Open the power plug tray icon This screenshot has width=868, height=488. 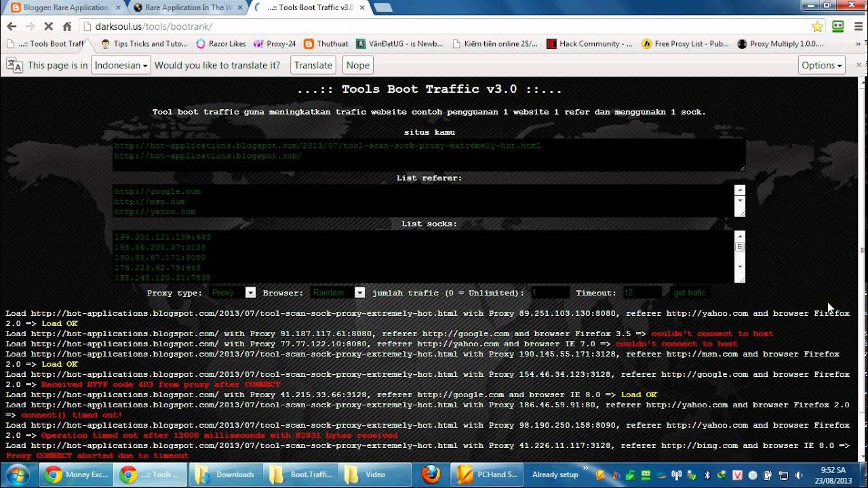pos(768,474)
